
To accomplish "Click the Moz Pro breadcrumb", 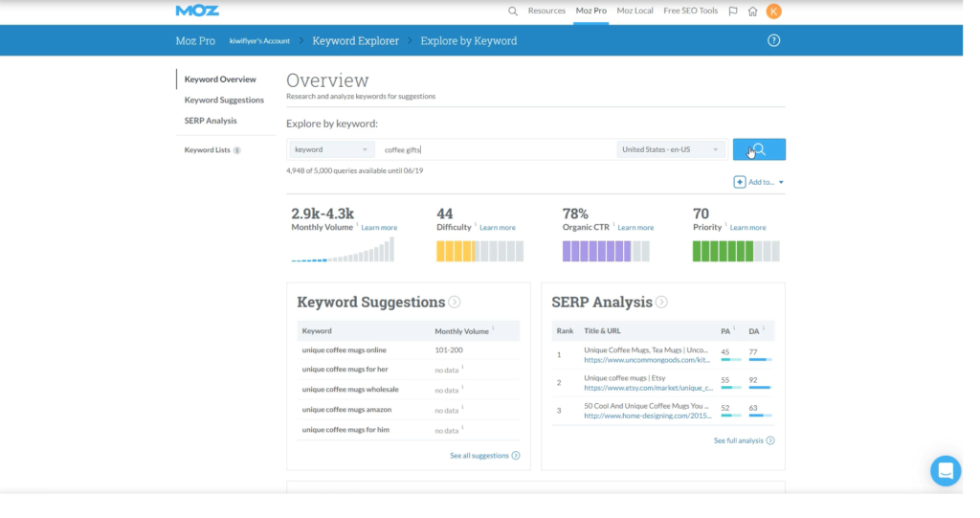I will [x=195, y=40].
